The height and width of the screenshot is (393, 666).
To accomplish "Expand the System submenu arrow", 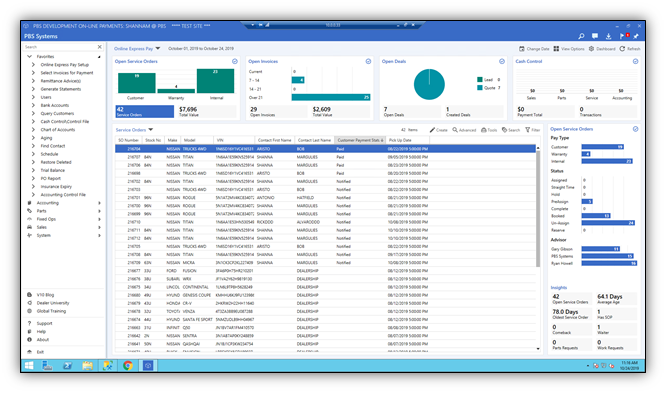I will tap(99, 235).
